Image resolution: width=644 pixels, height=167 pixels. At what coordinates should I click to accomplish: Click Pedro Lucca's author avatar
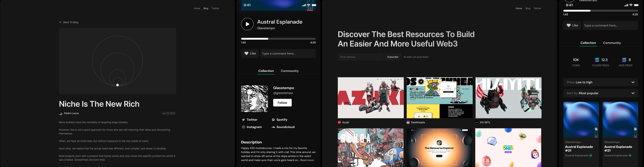point(61,113)
